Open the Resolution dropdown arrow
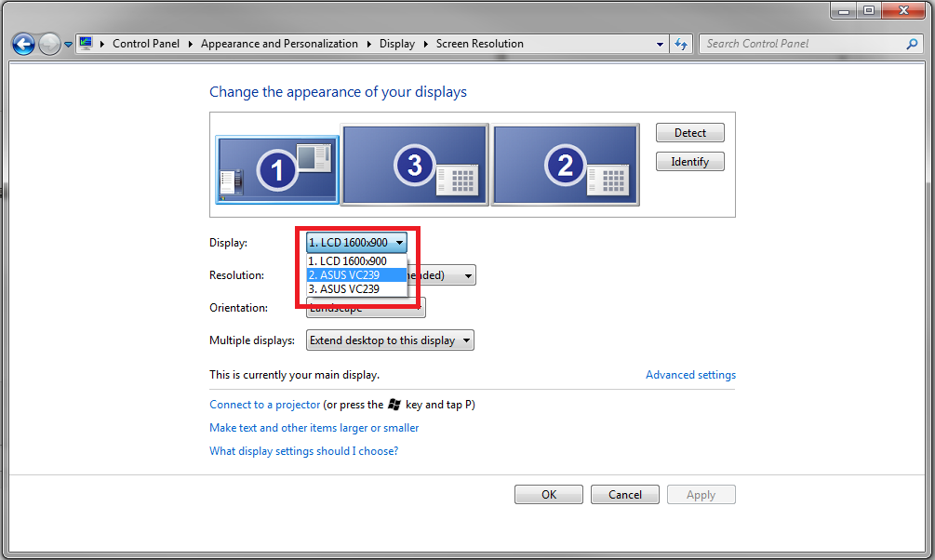The width and height of the screenshot is (935, 560). 468,275
